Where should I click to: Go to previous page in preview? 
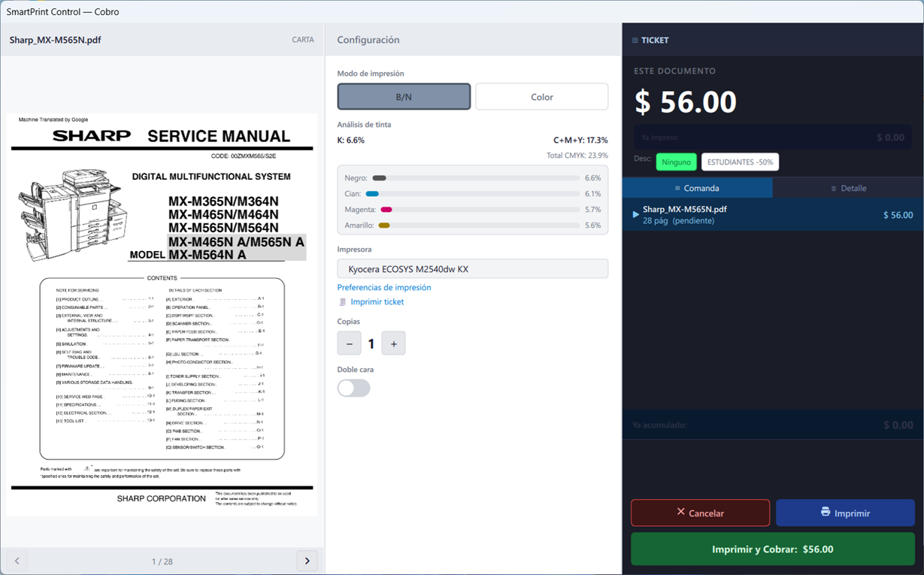pos(17,561)
